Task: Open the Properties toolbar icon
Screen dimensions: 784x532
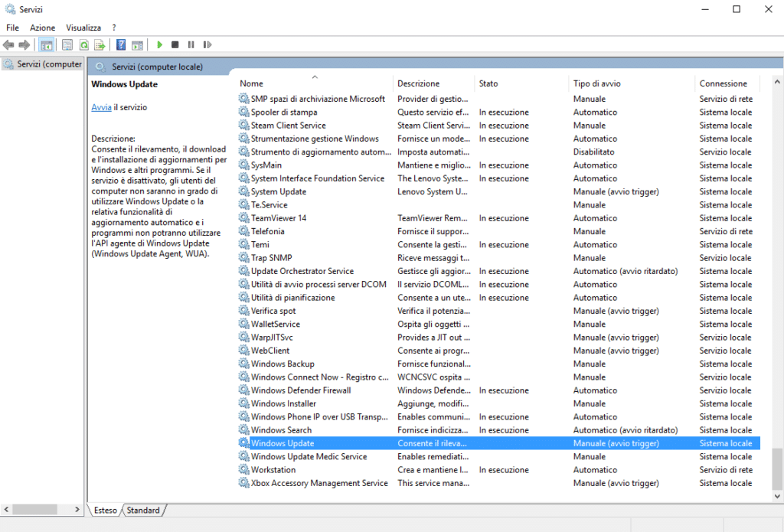Action: coord(67,45)
